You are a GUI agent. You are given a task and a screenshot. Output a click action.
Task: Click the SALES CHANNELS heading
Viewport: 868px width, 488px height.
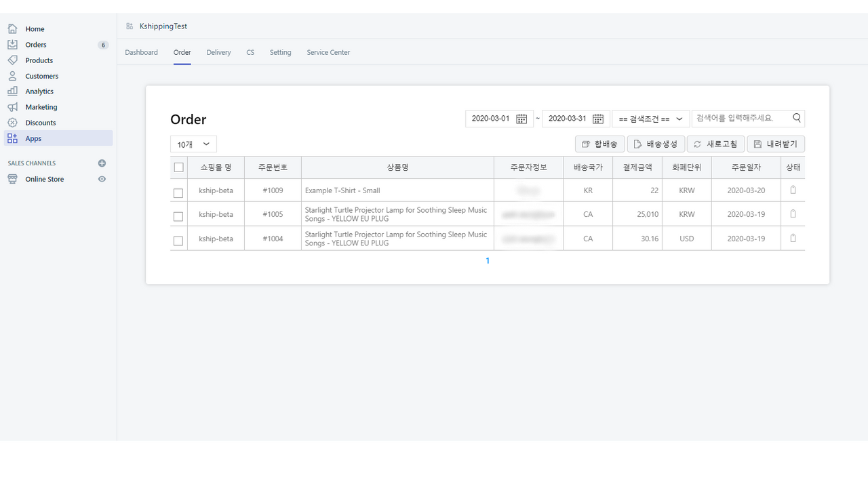click(x=32, y=163)
